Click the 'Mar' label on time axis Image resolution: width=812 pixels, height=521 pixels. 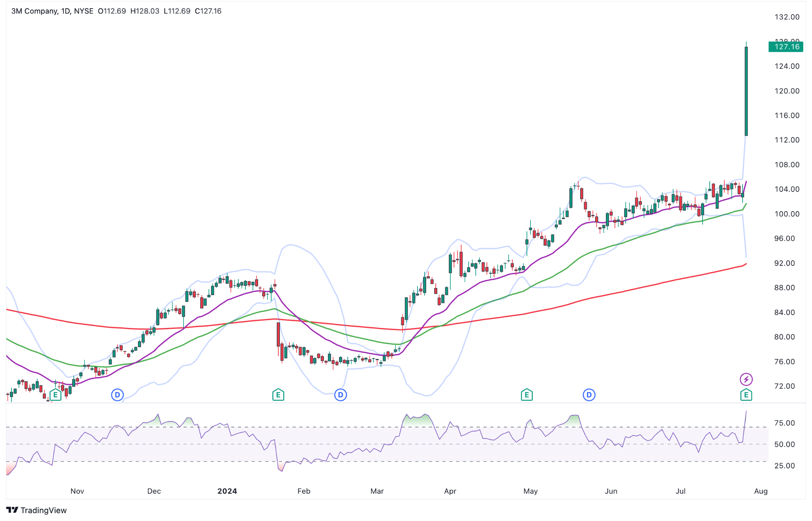coord(377,491)
